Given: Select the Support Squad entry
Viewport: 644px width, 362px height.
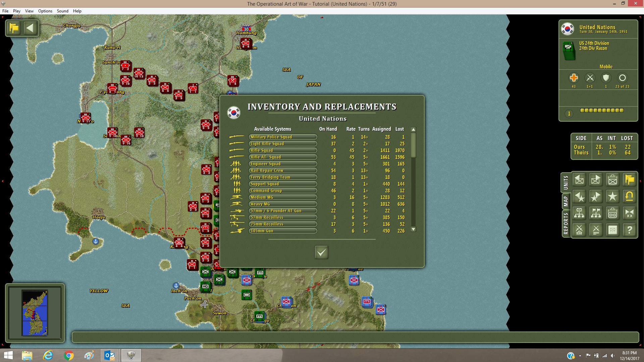Looking at the screenshot, I should (x=283, y=184).
